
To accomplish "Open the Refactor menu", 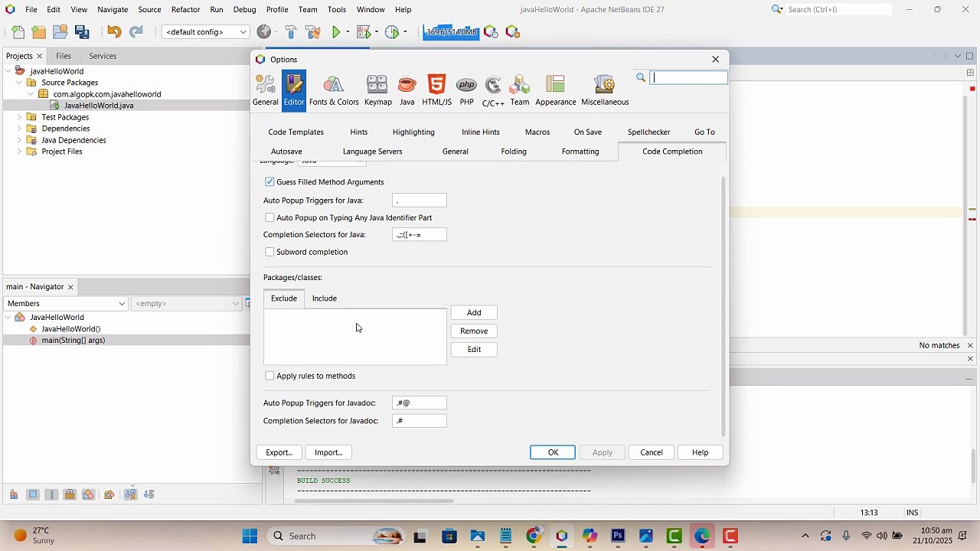I will [185, 10].
